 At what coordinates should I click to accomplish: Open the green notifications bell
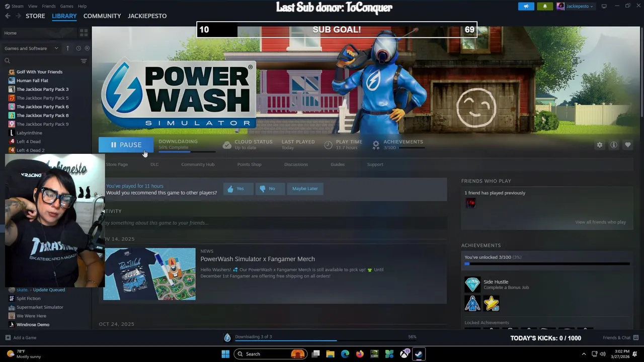click(x=545, y=6)
